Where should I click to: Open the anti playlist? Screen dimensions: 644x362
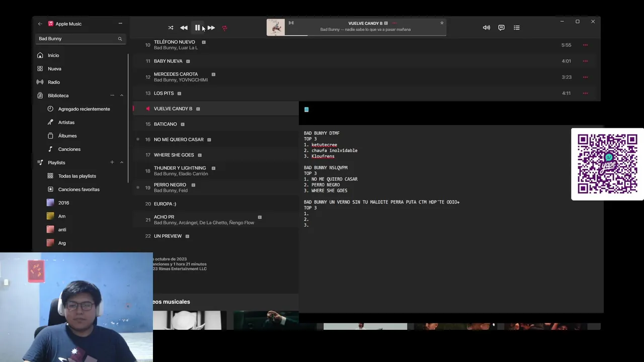[x=62, y=230]
